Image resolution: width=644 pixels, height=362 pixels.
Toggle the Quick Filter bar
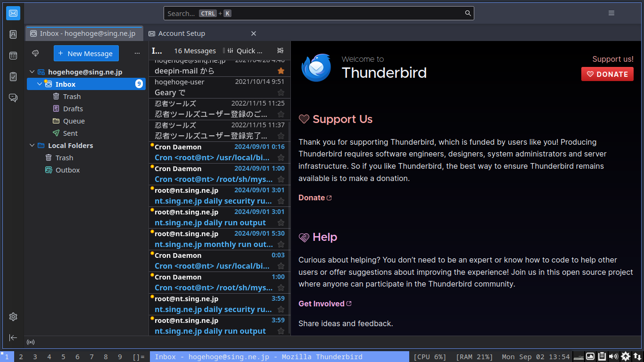click(245, 51)
